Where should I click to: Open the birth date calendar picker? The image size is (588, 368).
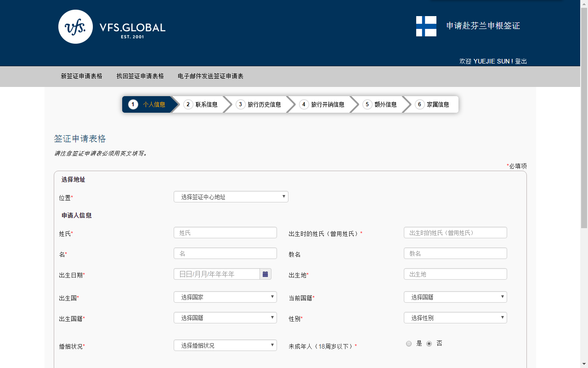tap(266, 274)
